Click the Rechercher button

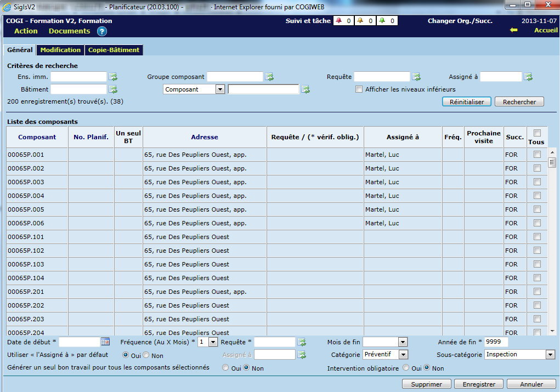pyautogui.click(x=519, y=102)
